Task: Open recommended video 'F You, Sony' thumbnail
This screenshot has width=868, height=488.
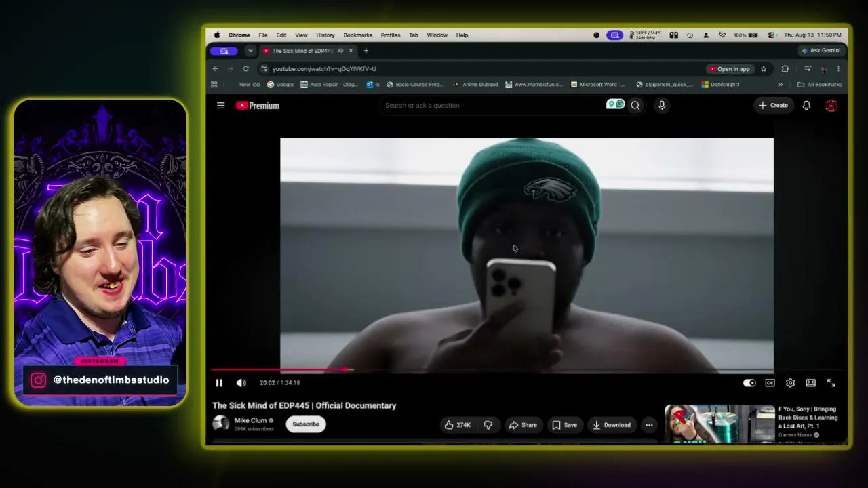Action: point(719,424)
